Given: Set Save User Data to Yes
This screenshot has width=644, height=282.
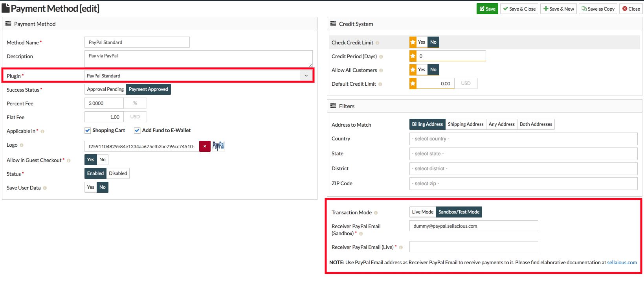Looking at the screenshot, I should (91, 187).
